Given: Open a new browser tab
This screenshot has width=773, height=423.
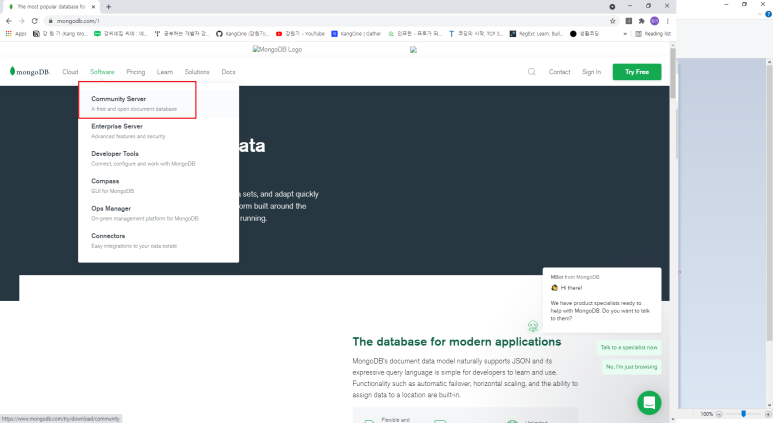Looking at the screenshot, I should click(x=108, y=6).
